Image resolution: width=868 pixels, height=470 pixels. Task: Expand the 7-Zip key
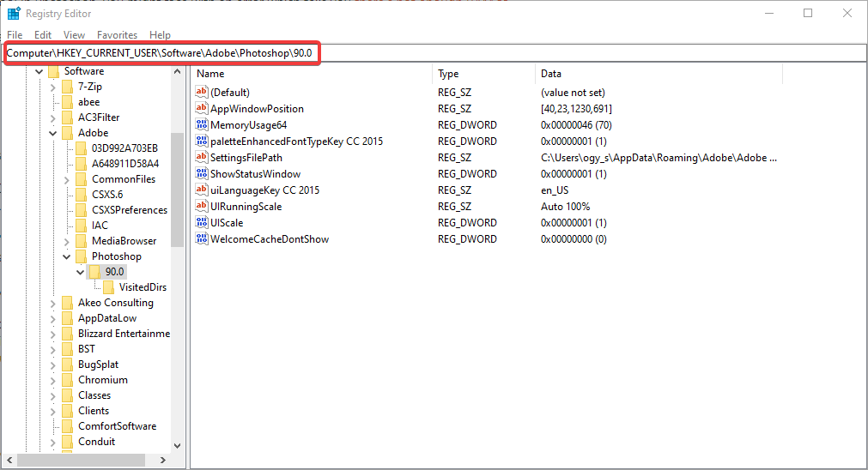point(52,87)
